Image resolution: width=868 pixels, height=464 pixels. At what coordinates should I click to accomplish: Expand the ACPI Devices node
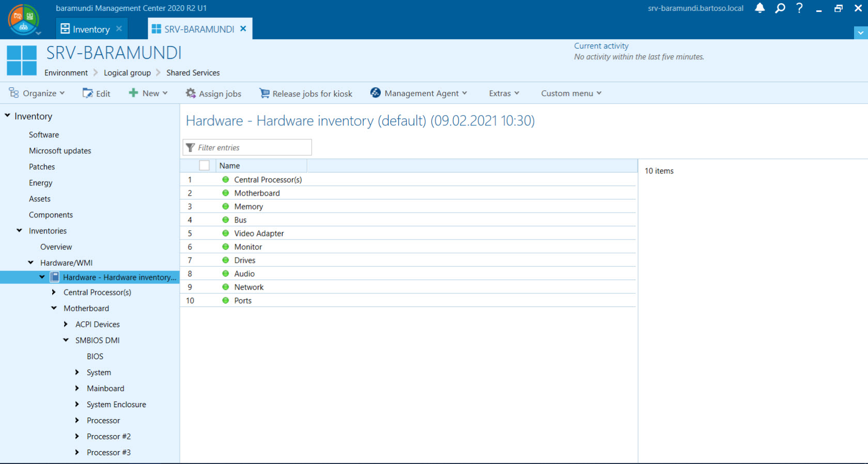coord(66,324)
